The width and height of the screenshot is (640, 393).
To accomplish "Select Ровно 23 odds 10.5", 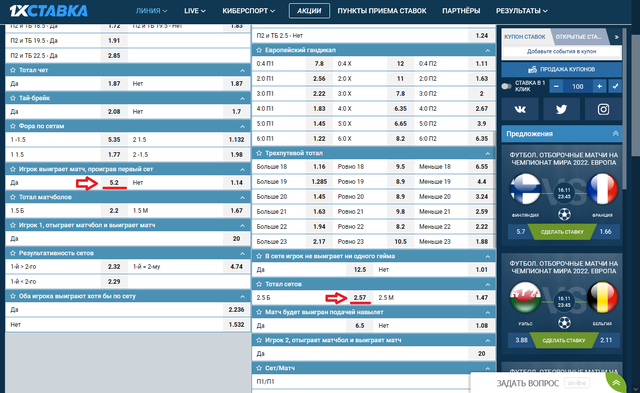I will coord(400,242).
